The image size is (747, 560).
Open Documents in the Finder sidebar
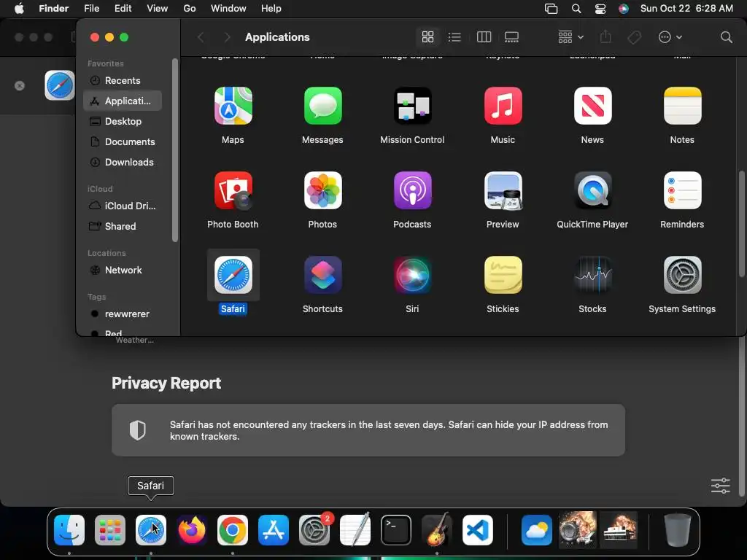(x=123, y=142)
